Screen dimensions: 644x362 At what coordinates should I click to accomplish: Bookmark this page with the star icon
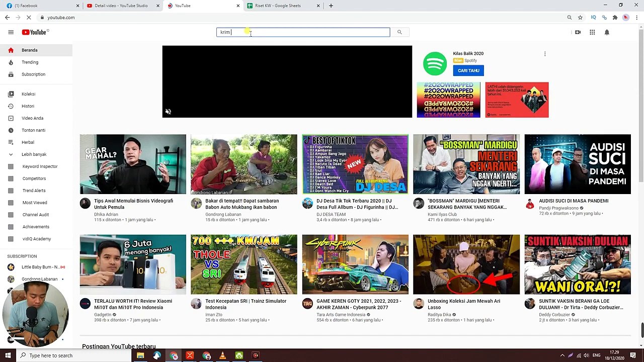(580, 18)
